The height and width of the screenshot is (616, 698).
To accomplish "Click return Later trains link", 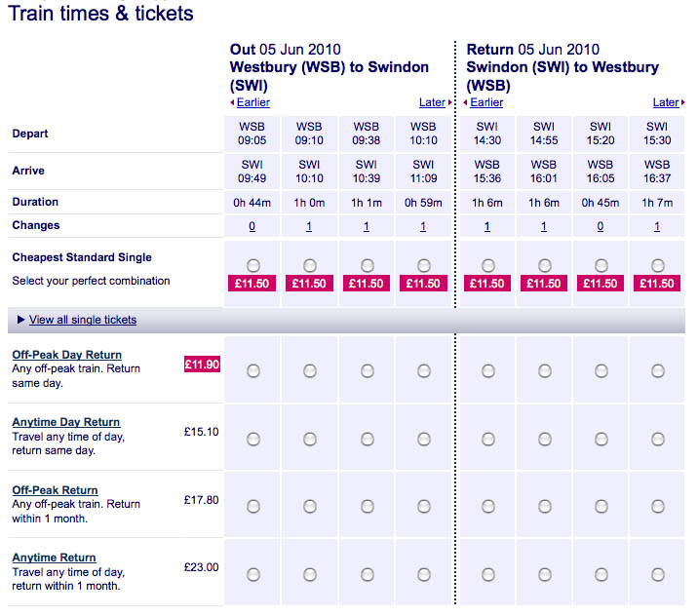I will [x=666, y=102].
